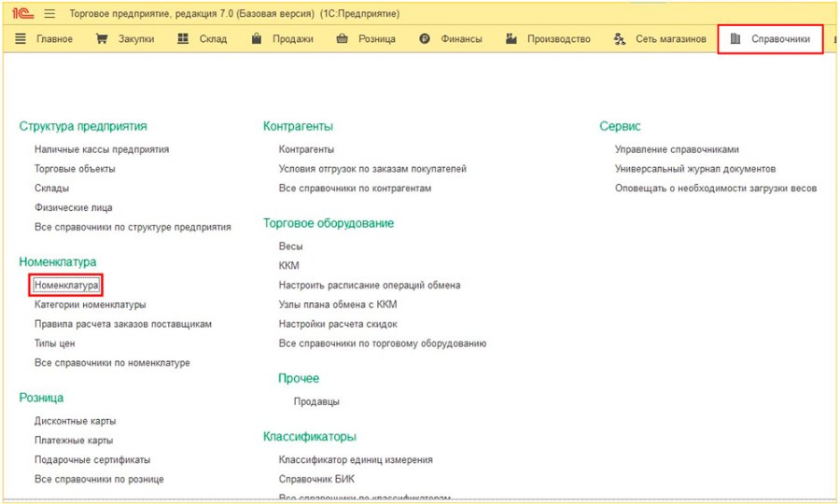Image resolution: width=840 pixels, height=504 pixels.
Task: Open Классификатор единиц измерения
Action: [x=356, y=459]
